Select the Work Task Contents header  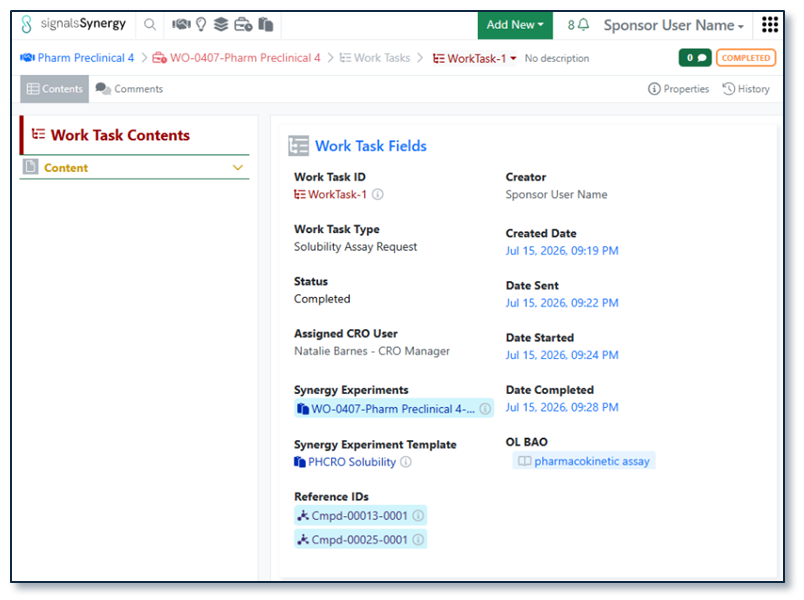point(120,135)
